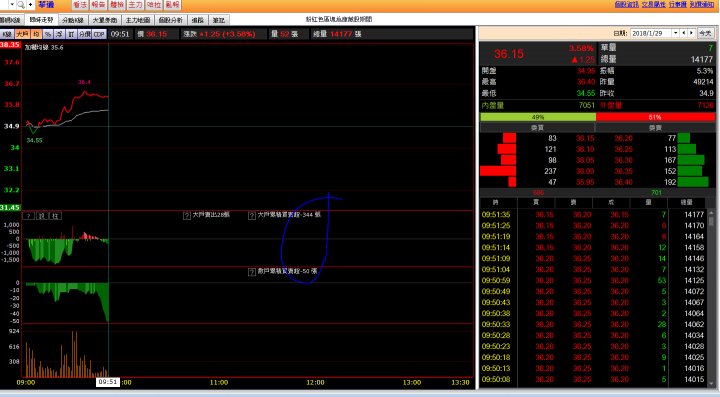Viewport: 720px width, 397px height.
Task: Switch to the '大單表格' tab
Action: (105, 20)
